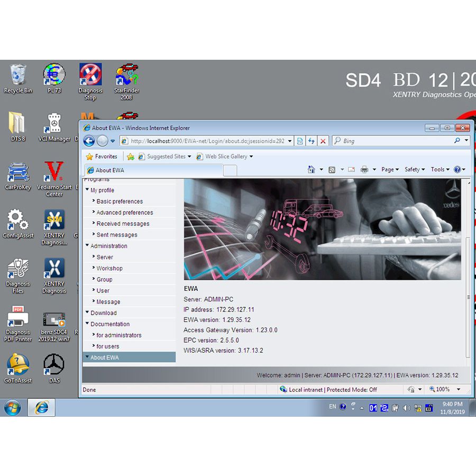Collapse the My profile tree section
This screenshot has width=476, height=476.
click(87, 190)
